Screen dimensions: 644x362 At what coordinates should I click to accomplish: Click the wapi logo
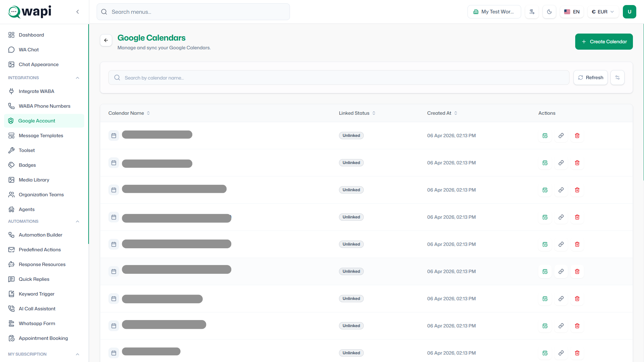(x=30, y=12)
